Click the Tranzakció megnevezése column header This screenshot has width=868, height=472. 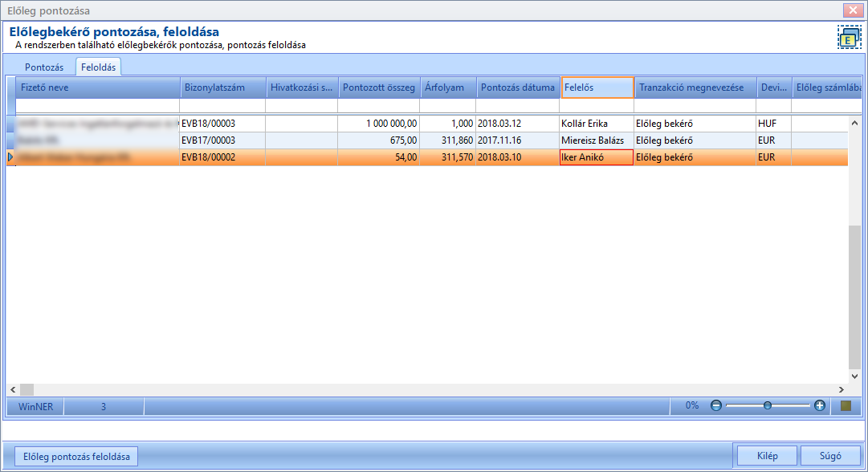pos(696,87)
